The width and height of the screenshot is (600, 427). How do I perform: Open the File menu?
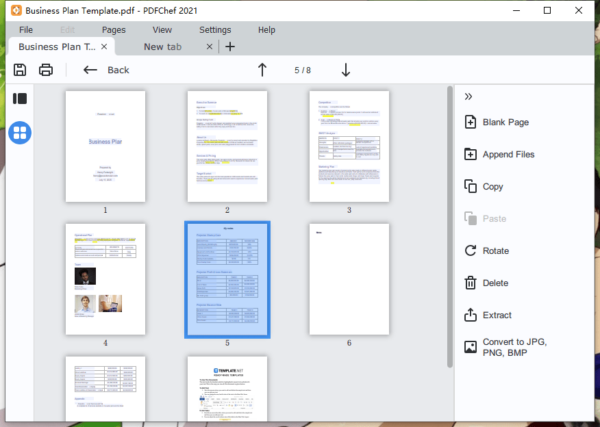(26, 30)
